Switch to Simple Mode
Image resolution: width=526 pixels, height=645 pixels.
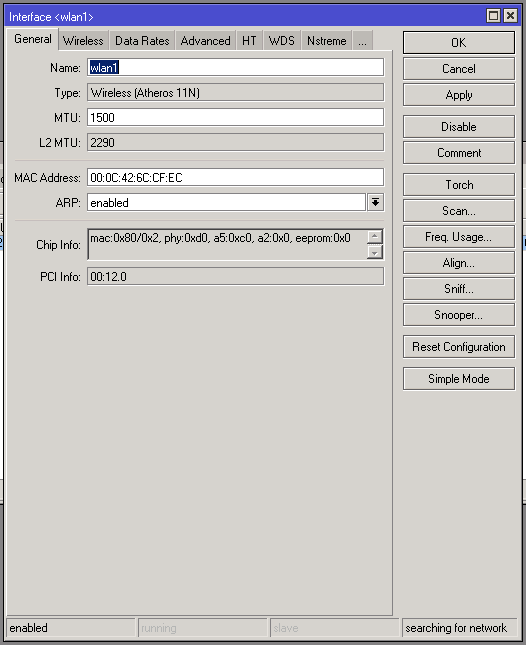459,378
